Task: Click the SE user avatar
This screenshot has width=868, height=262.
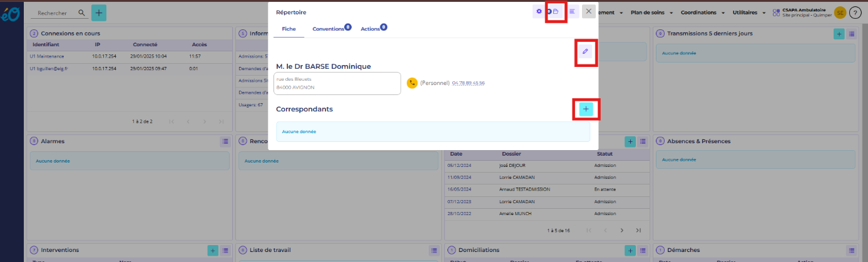Action: tap(839, 13)
